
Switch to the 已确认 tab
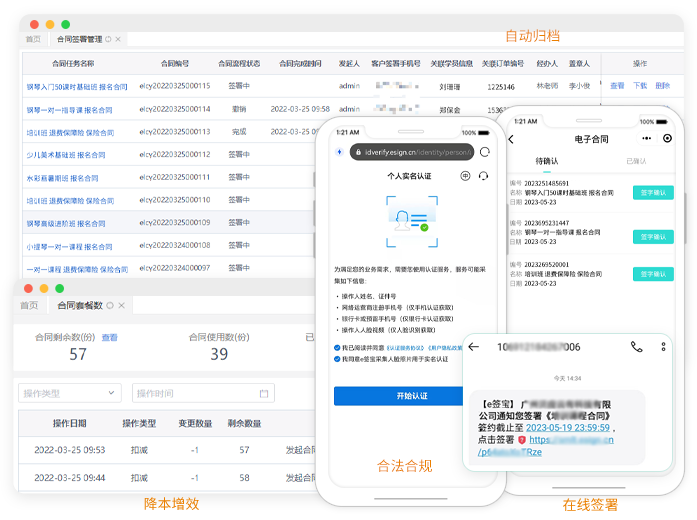[x=635, y=161]
